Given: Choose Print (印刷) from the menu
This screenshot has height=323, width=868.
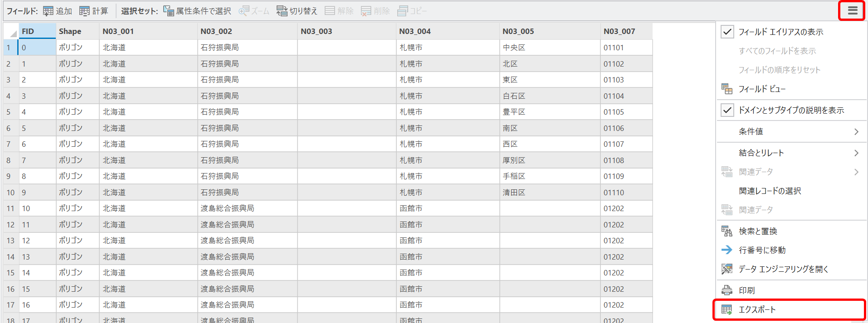Looking at the screenshot, I should 746,290.
